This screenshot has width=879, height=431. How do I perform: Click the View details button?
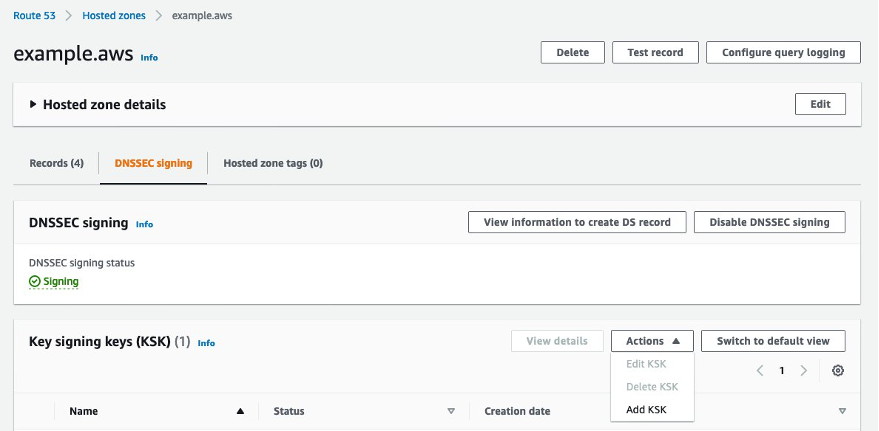557,341
